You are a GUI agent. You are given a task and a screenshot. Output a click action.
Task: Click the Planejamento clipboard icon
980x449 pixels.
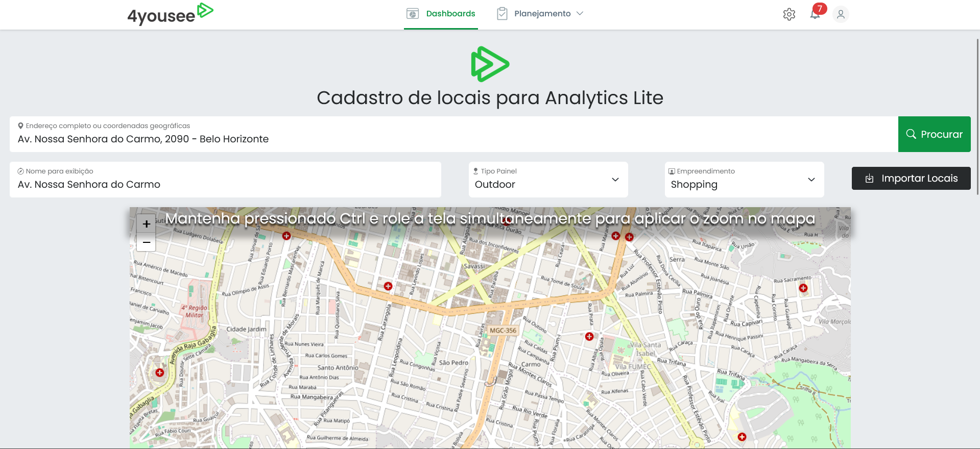pyautogui.click(x=502, y=14)
